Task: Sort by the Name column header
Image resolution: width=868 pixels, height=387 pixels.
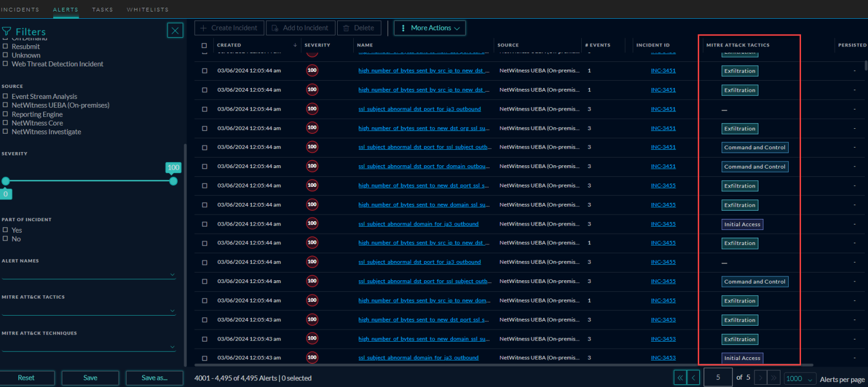Action: click(x=365, y=45)
